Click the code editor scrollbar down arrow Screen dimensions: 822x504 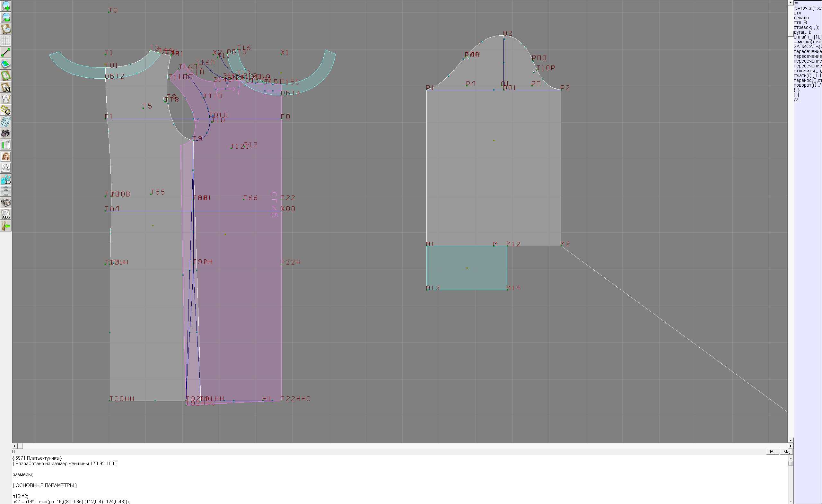(791, 501)
